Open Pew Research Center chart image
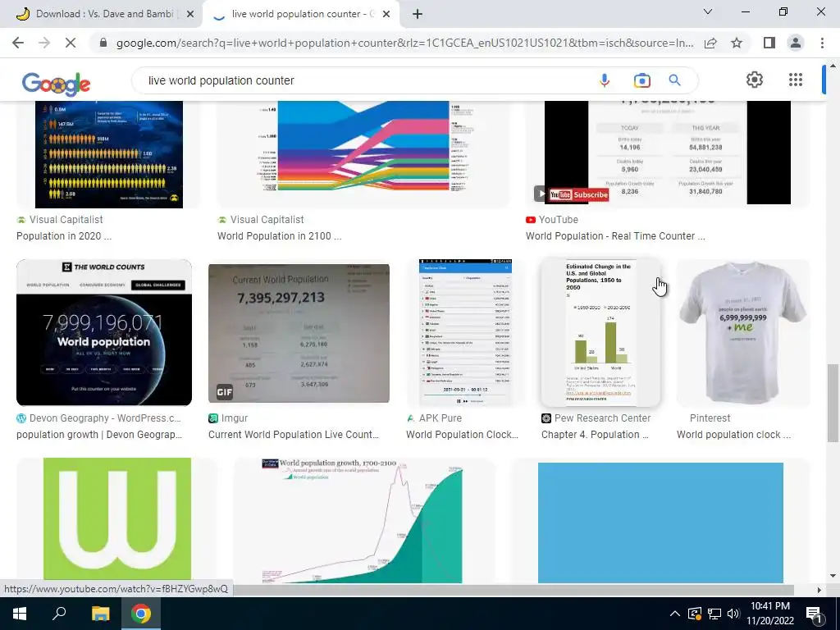Screen dimensions: 840x630 (601, 332)
